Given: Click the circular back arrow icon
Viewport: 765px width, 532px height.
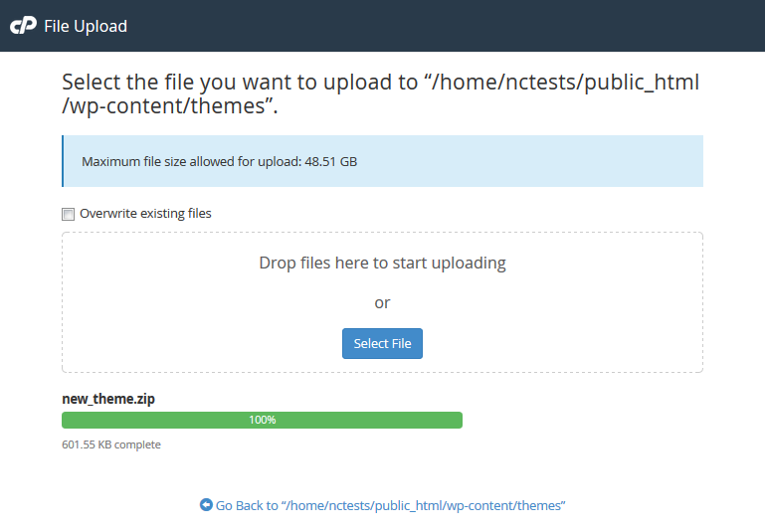Looking at the screenshot, I should [206, 505].
